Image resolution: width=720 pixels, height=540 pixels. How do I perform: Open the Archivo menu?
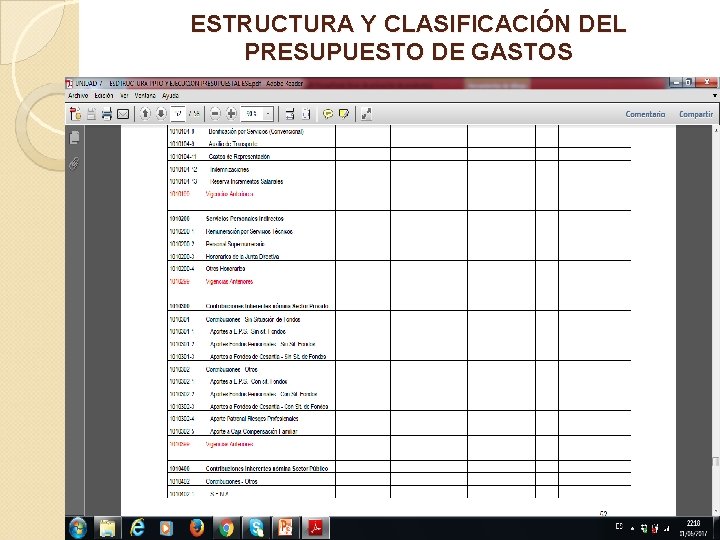pos(78,96)
